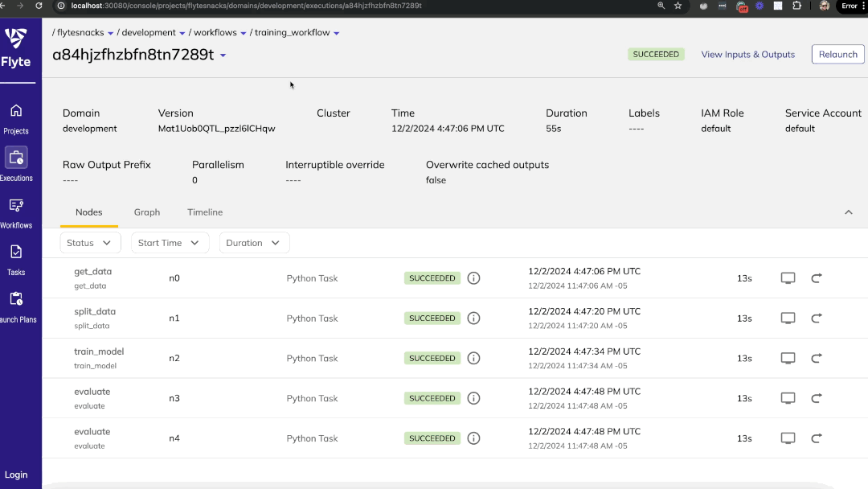Viewport: 868px width, 489px height.
Task: Open browser extensions puzzle icon
Action: pyautogui.click(x=796, y=6)
